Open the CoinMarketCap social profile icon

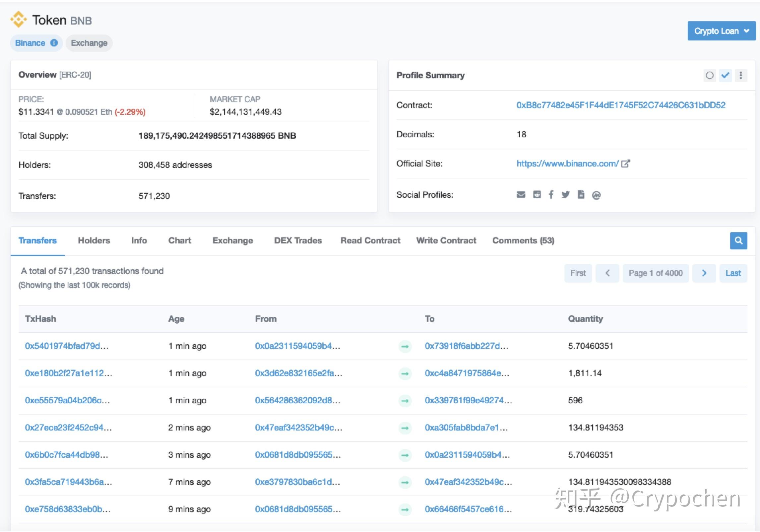click(596, 195)
